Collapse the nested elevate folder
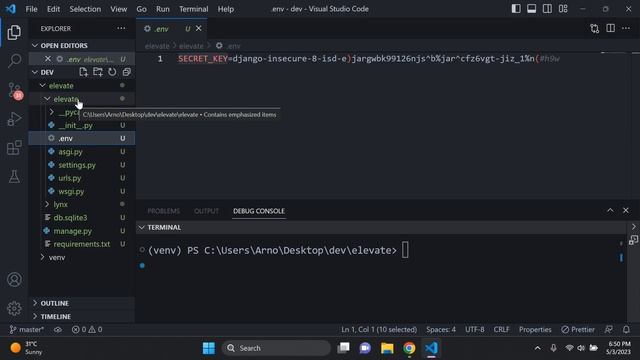 [x=66, y=99]
